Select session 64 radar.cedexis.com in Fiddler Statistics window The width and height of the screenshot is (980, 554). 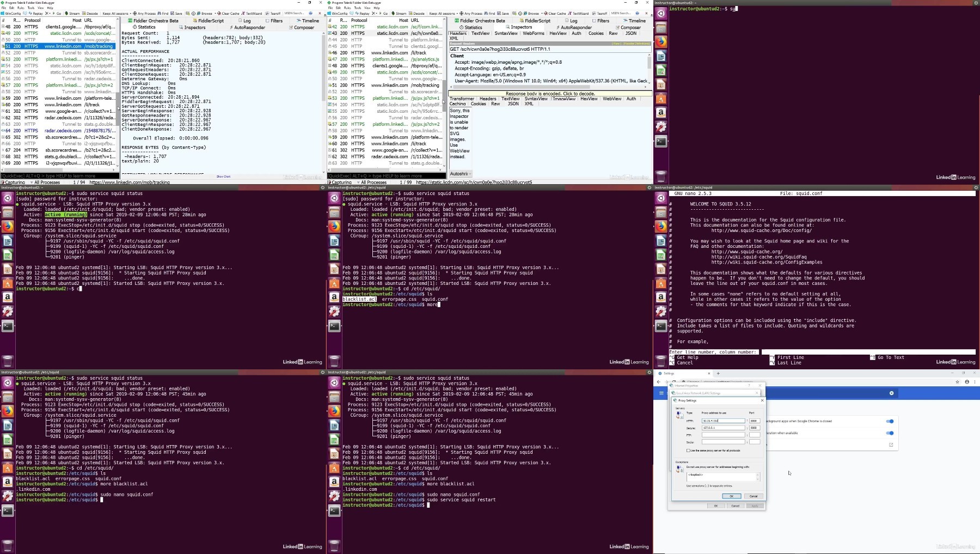(x=59, y=131)
